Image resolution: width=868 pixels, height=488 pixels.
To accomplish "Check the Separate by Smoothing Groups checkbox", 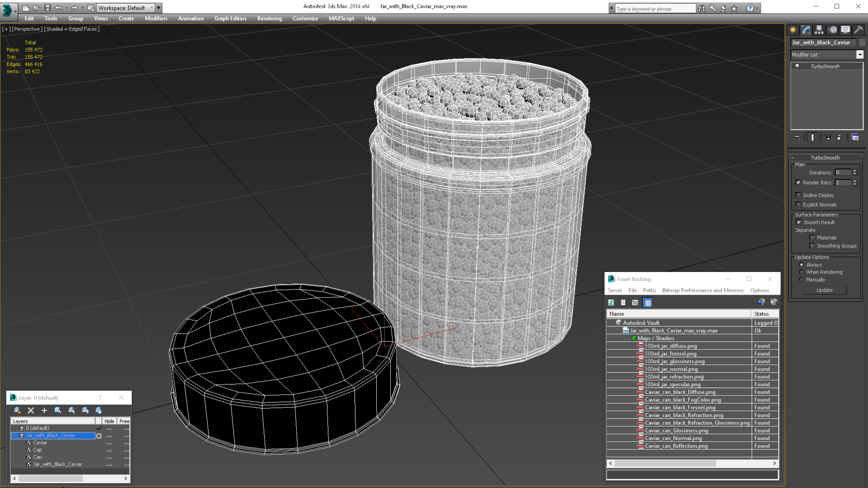I will pos(812,246).
